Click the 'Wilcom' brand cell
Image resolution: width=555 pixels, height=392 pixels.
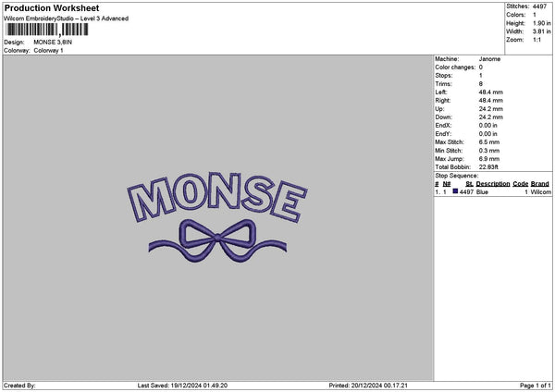click(541, 191)
